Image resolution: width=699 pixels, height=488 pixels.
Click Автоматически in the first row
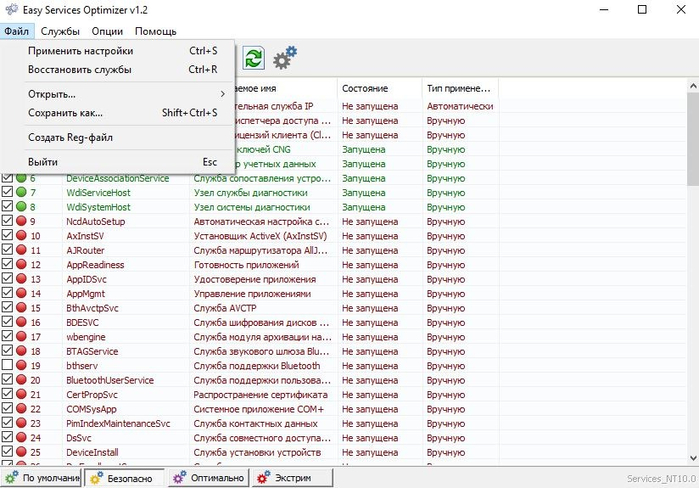(x=460, y=106)
